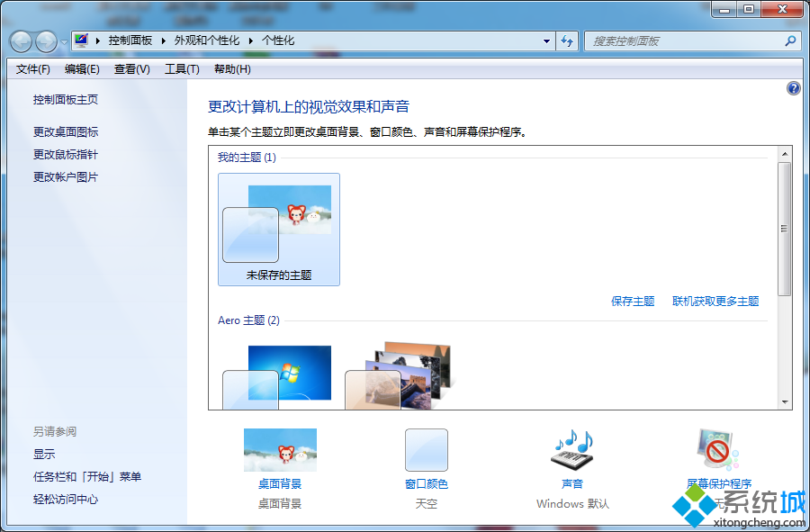Click the blue help question mark icon
The image size is (810, 532).
pos(793,88)
